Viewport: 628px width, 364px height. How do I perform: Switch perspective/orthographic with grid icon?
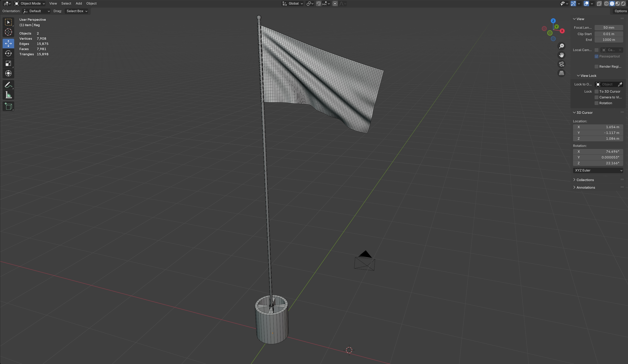pyautogui.click(x=561, y=73)
